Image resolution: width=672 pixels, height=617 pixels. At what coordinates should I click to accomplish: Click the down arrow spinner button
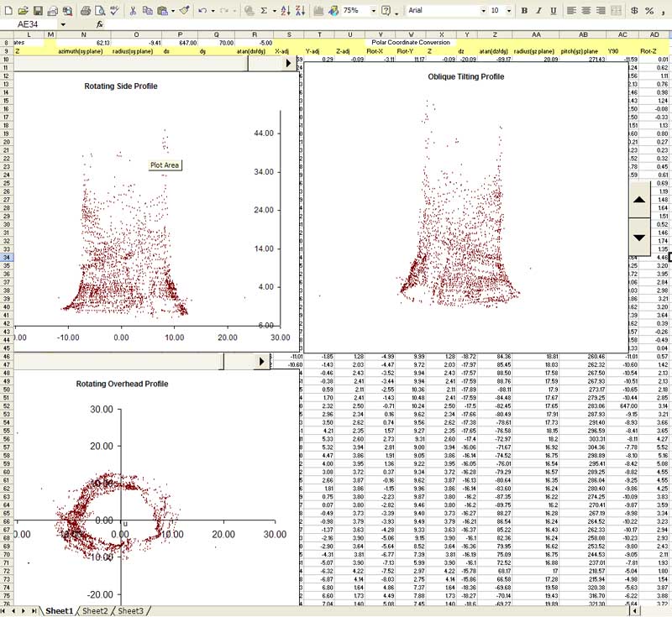[x=639, y=238]
